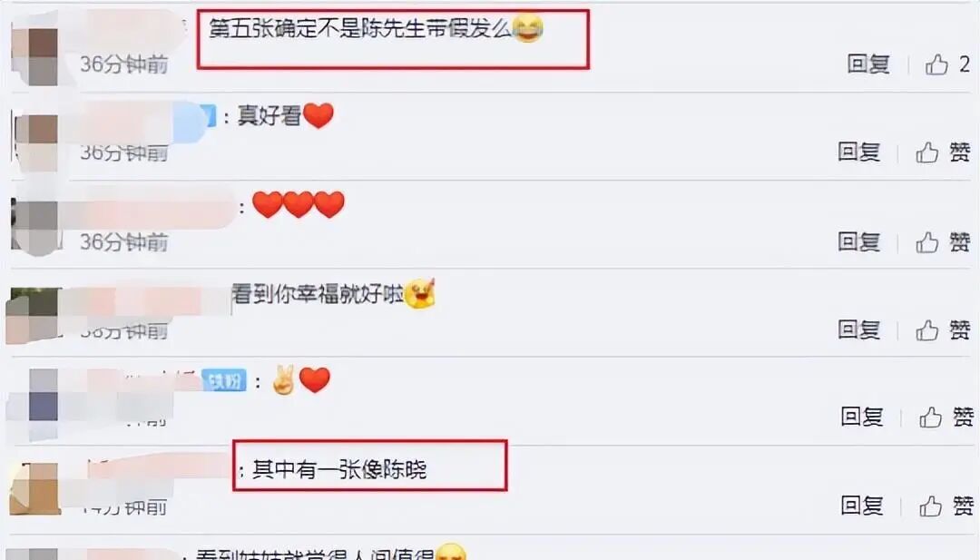Click 回复 on the 铁粉 user's comment

click(x=862, y=417)
